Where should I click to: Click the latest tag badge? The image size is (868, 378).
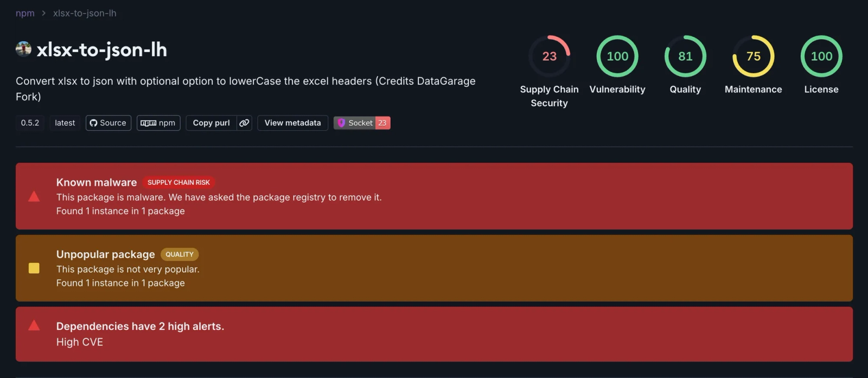tap(65, 123)
